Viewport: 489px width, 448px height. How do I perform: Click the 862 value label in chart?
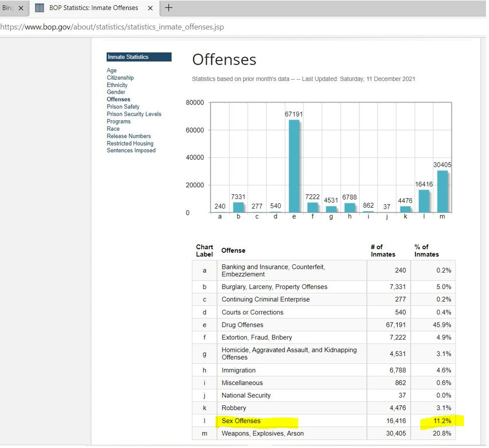tap(368, 206)
